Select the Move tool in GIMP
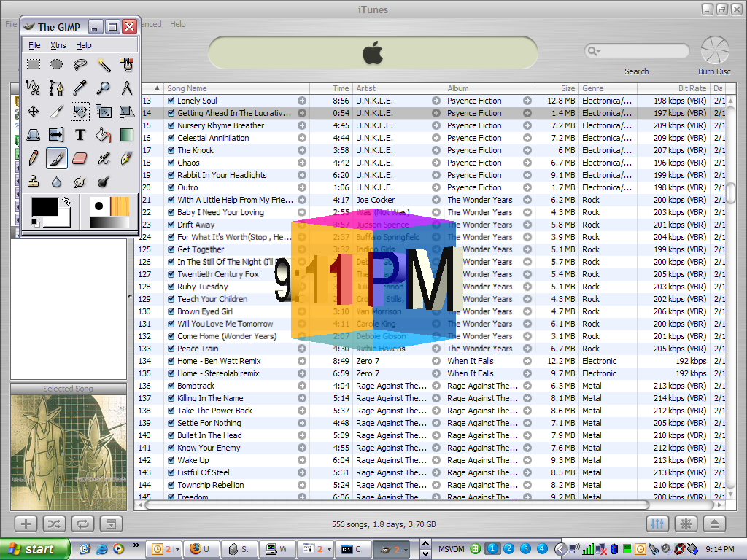 pyautogui.click(x=34, y=112)
